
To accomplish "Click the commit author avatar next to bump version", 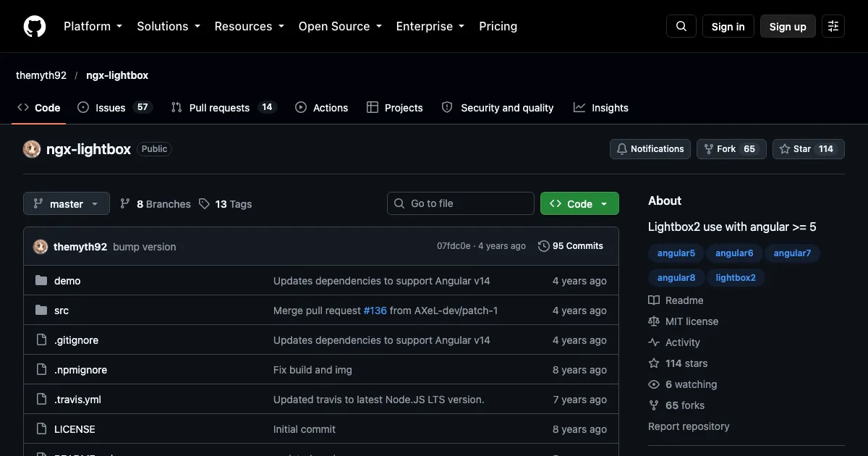I will tap(41, 247).
